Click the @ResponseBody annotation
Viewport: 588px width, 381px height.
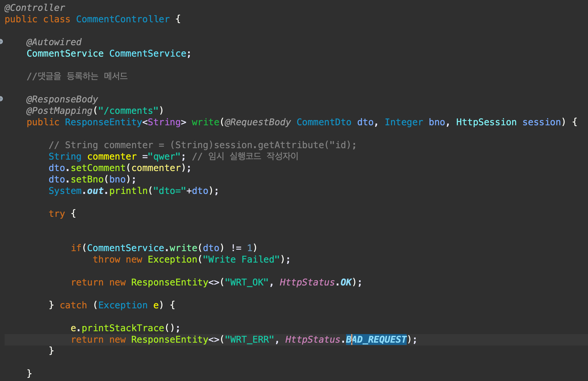tap(62, 99)
